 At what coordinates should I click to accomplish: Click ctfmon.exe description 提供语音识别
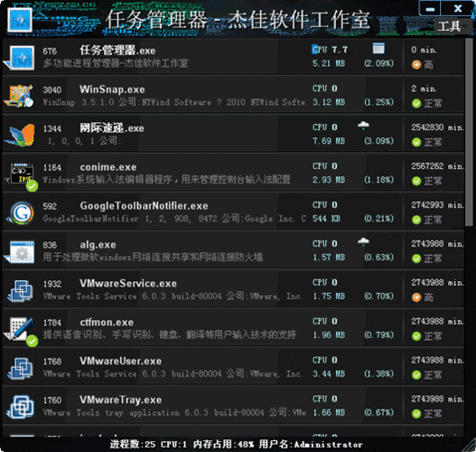click(170, 335)
